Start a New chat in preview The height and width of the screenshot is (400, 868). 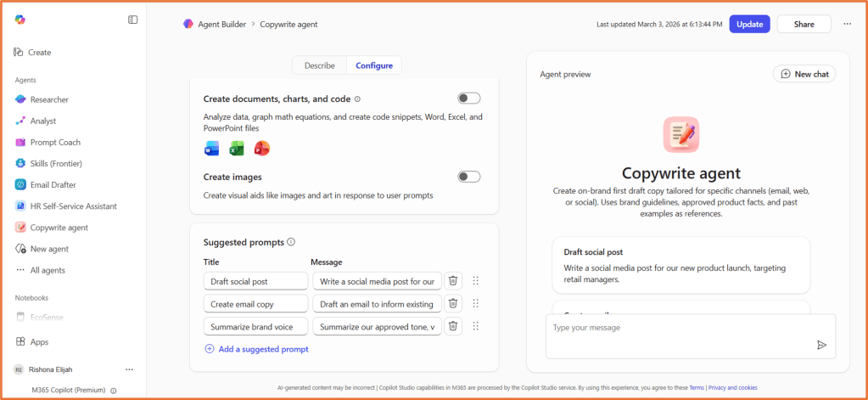(x=804, y=74)
